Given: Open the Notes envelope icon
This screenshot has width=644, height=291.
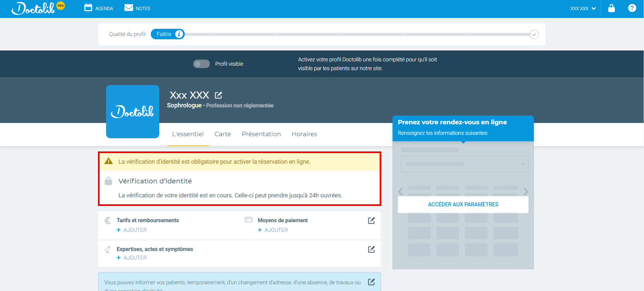Looking at the screenshot, I should (x=129, y=8).
